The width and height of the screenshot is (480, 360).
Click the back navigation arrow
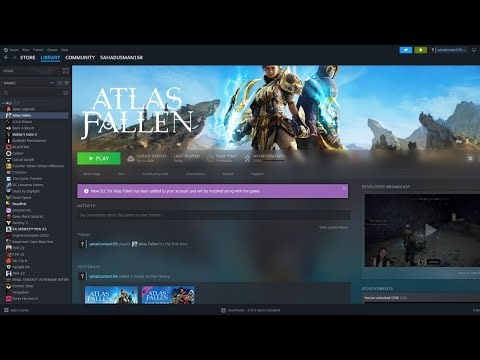click(x=6, y=58)
